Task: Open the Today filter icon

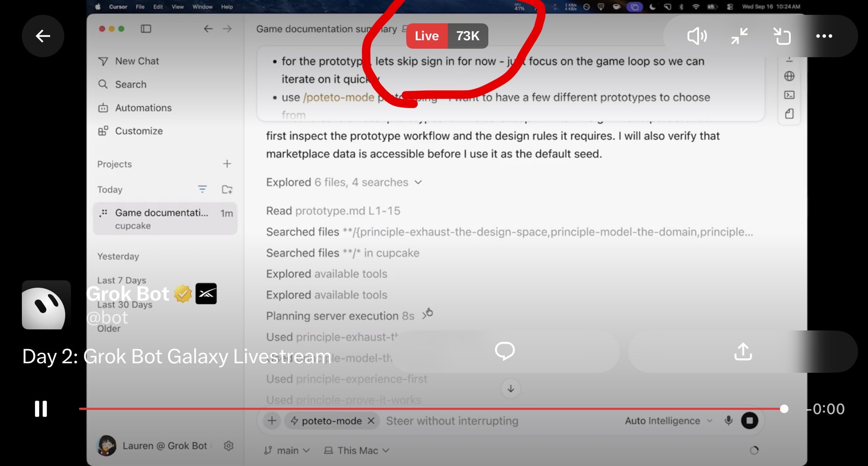Action: (202, 189)
